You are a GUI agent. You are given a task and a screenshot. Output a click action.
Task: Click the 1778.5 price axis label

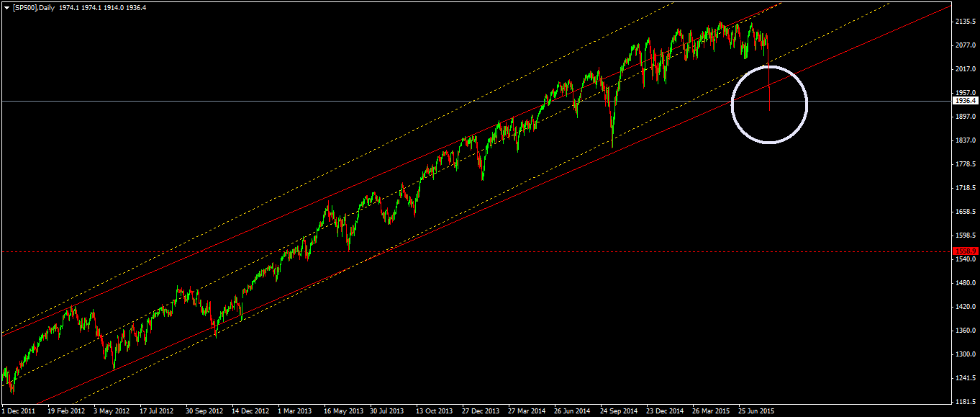965,164
